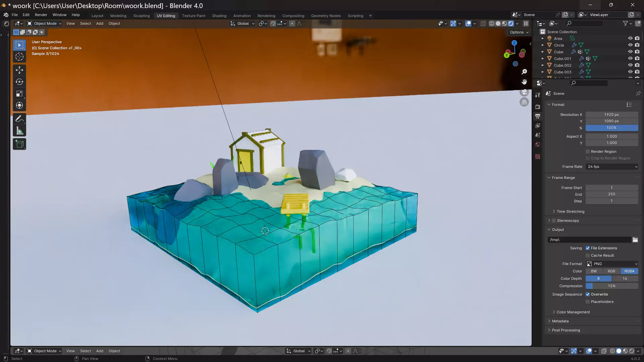The height and width of the screenshot is (362, 644).
Task: Expand the Cube.001 tree item
Action: point(542,59)
